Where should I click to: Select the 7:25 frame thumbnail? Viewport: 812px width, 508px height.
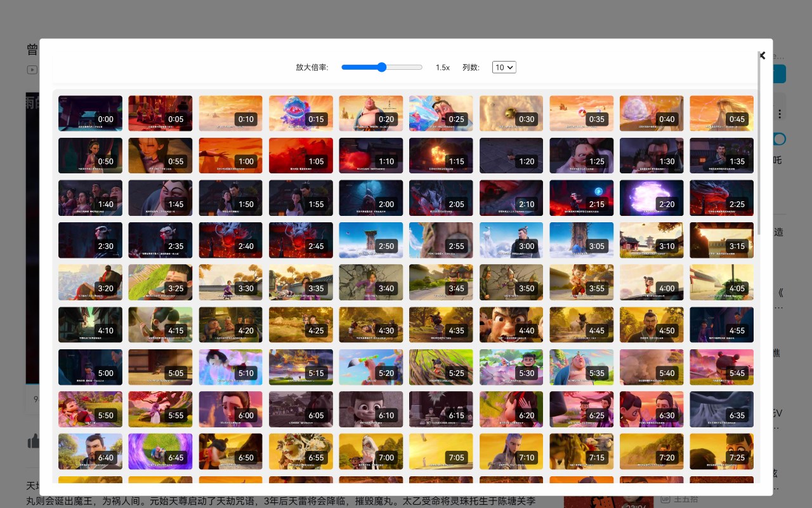click(722, 451)
